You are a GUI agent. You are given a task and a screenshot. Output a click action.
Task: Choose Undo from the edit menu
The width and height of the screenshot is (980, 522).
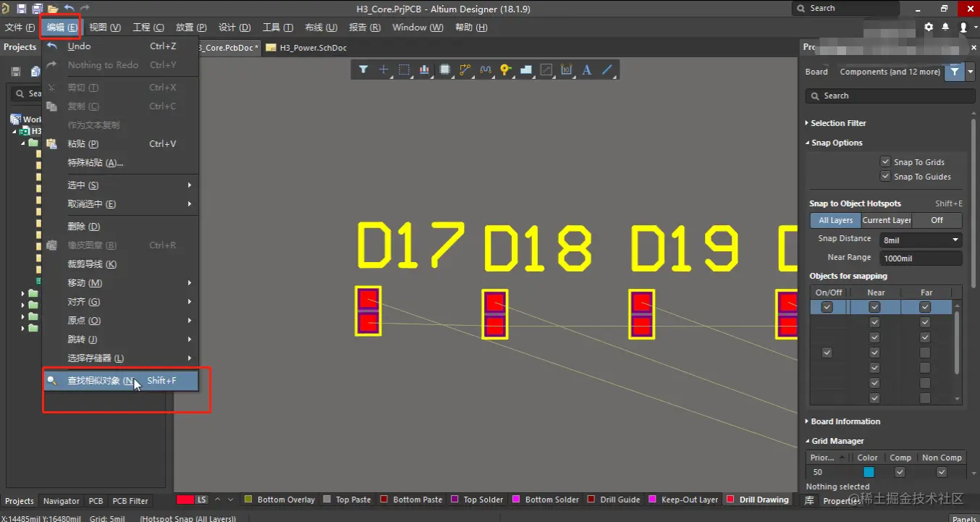coord(120,46)
